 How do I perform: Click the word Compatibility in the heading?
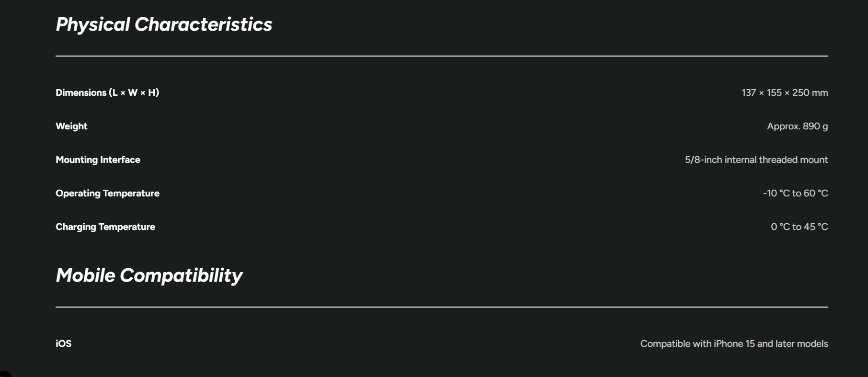pos(181,276)
